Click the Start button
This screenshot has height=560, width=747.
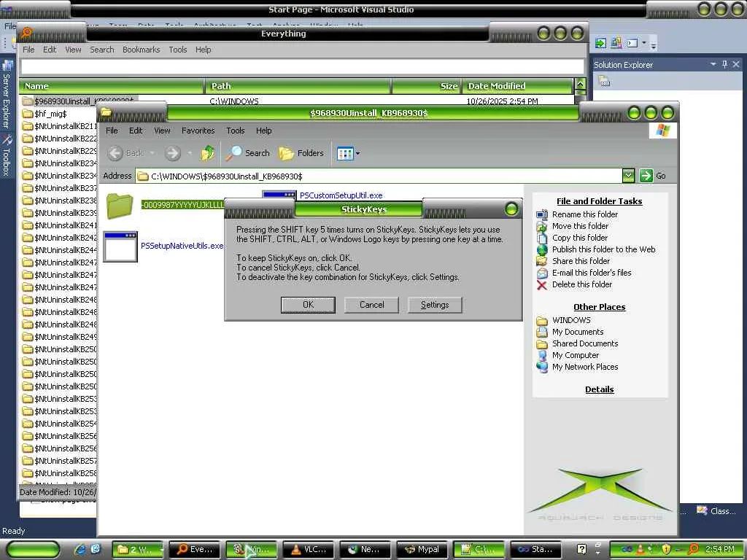34,550
